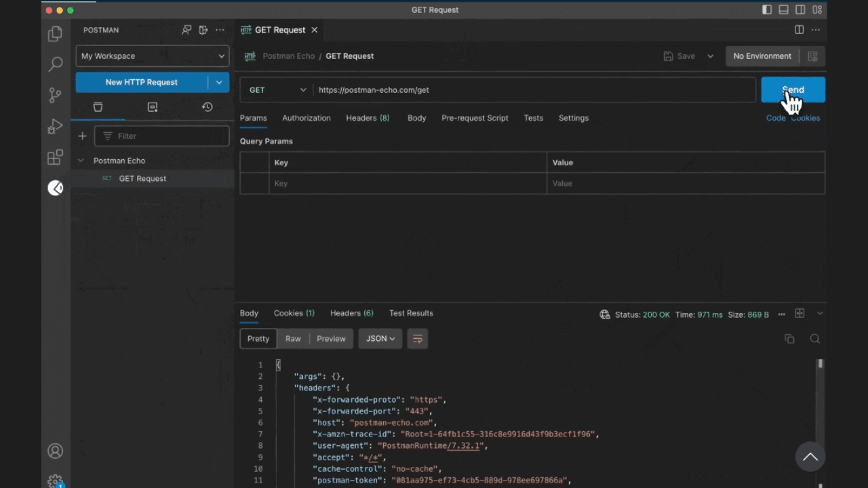Open the My Workspace dropdown
The height and width of the screenshot is (488, 868).
click(x=152, y=56)
